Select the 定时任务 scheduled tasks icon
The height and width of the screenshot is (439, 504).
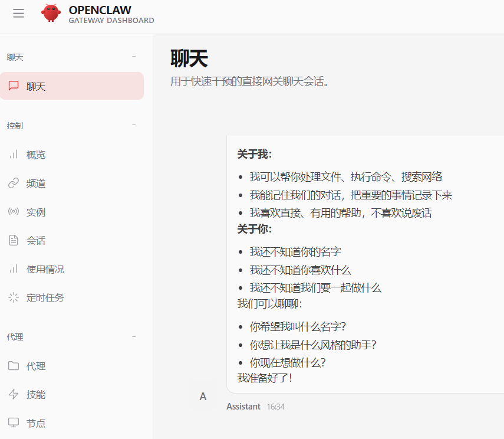pyautogui.click(x=13, y=297)
